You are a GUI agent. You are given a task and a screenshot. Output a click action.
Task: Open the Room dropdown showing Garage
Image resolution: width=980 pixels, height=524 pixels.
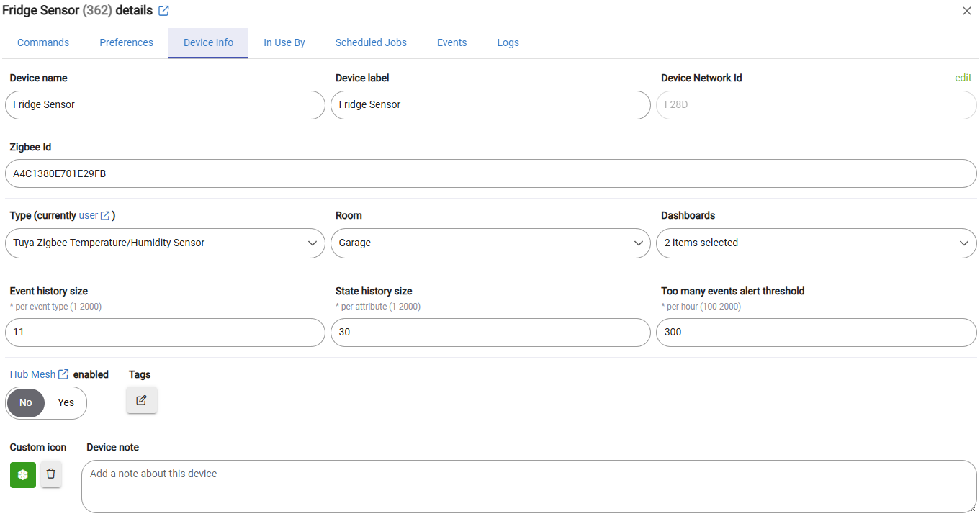point(490,243)
